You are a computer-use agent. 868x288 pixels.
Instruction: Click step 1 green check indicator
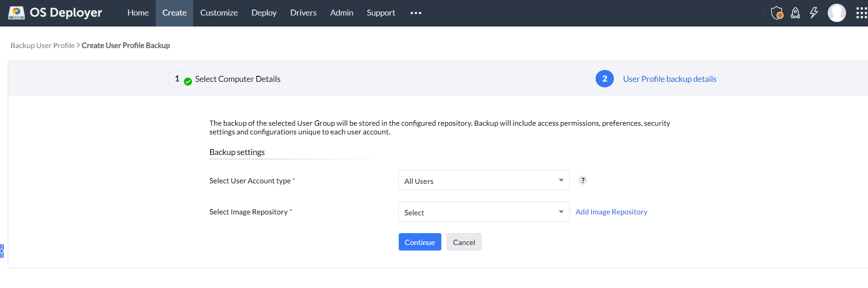pyautogui.click(x=188, y=82)
